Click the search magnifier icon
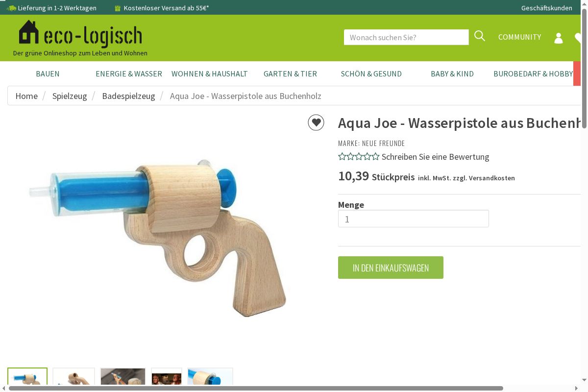The image size is (588, 392). 480,36
